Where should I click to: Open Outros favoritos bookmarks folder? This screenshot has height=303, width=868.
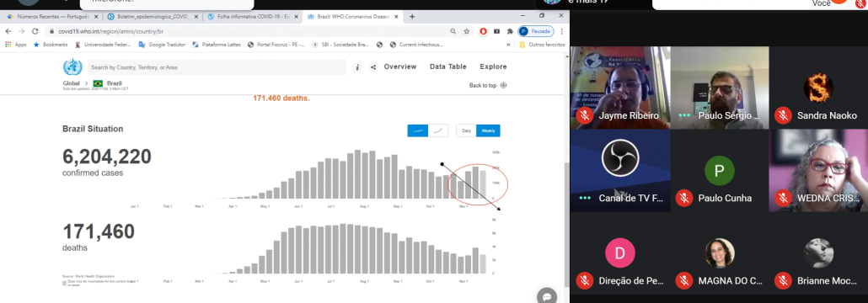[x=542, y=45]
